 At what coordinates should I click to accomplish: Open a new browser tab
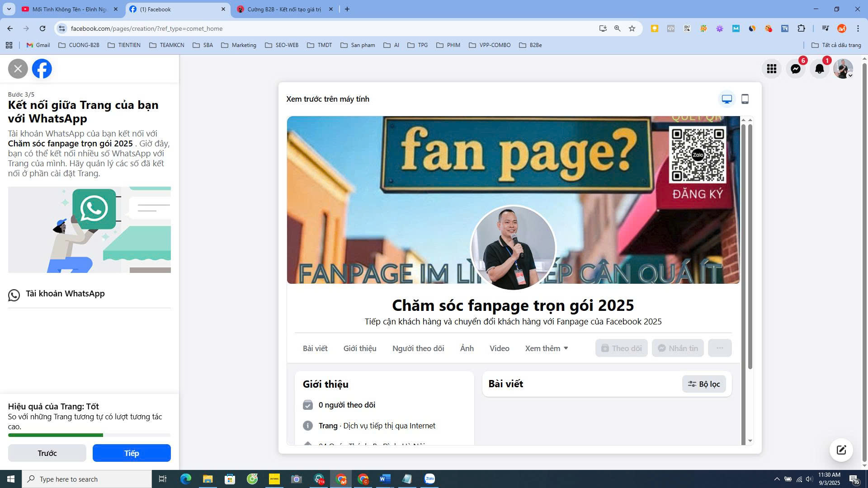tap(347, 9)
